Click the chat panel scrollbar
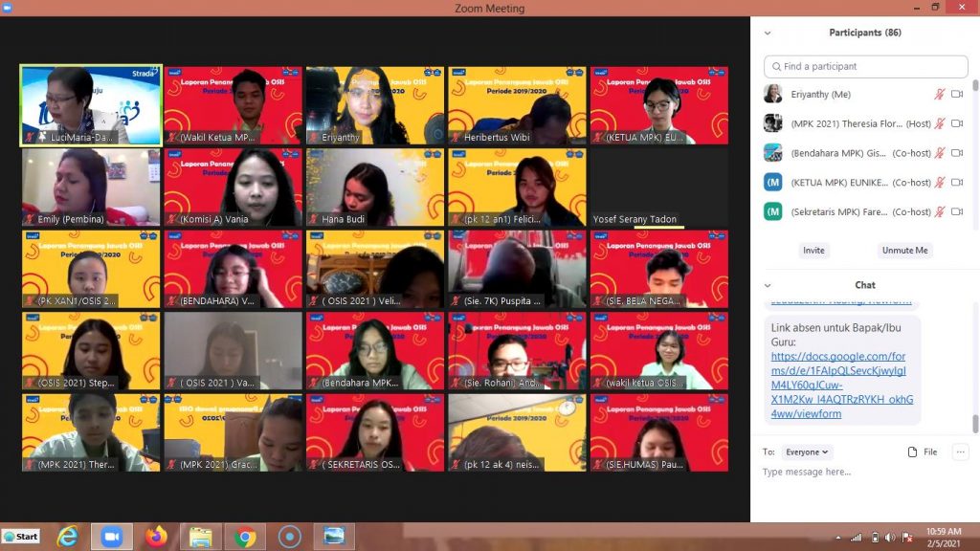 (x=975, y=423)
